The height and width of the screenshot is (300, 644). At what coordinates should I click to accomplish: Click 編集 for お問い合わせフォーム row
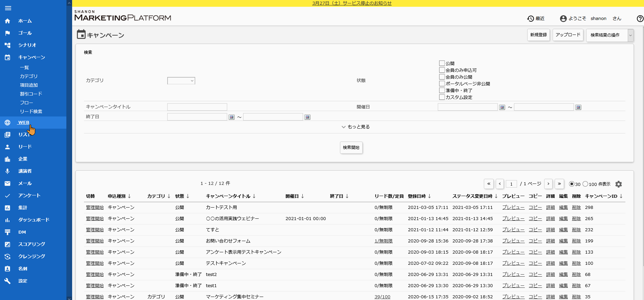click(563, 241)
